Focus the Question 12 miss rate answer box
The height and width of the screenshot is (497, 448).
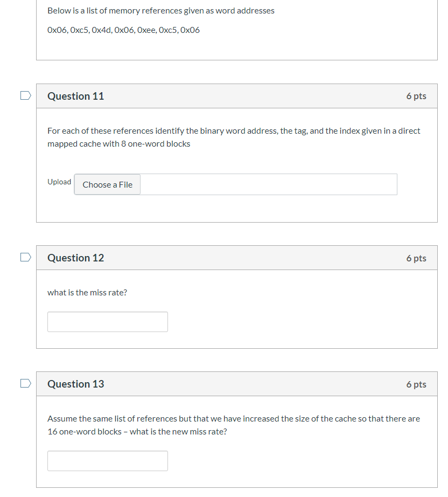pos(108,322)
